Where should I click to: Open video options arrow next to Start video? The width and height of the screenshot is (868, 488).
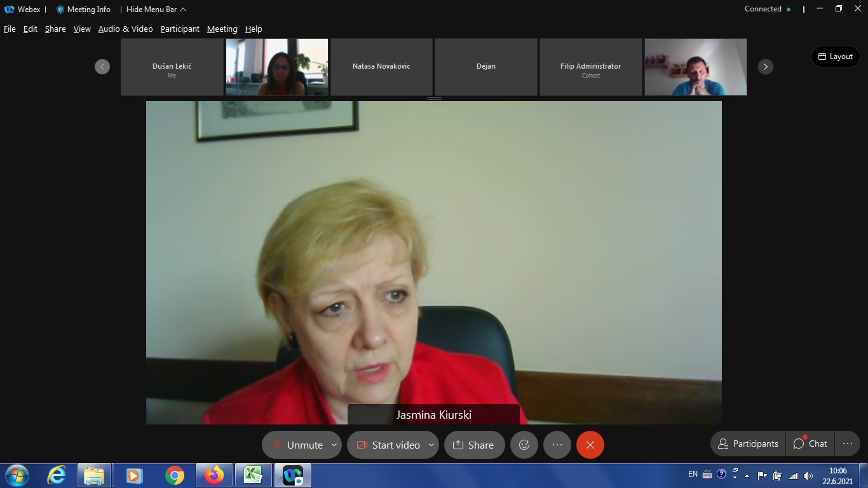click(431, 445)
